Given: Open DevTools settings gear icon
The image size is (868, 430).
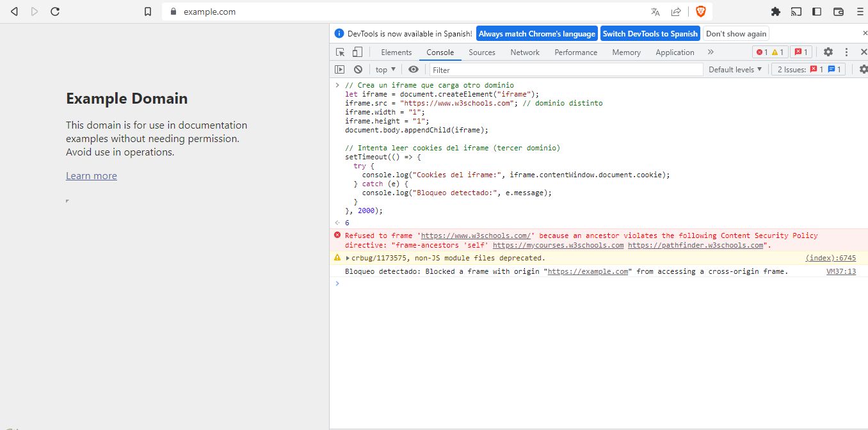Looking at the screenshot, I should click(x=828, y=52).
